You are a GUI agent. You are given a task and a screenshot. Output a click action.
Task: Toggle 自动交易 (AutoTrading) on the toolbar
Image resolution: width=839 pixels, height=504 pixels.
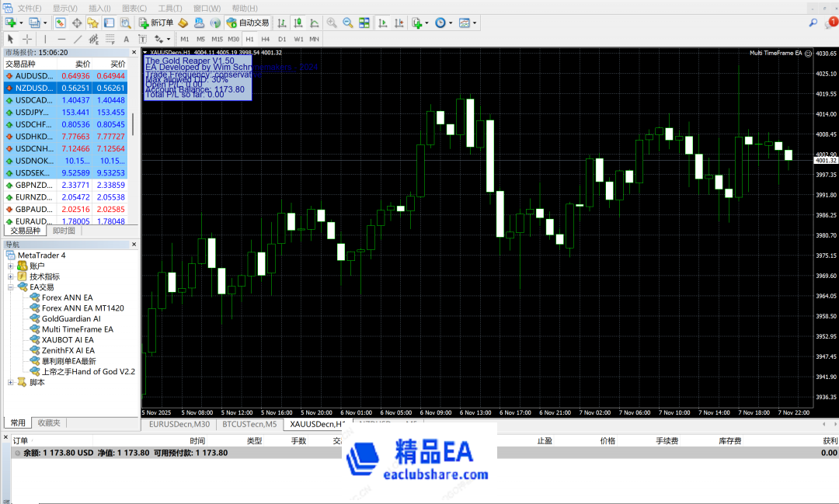[248, 23]
